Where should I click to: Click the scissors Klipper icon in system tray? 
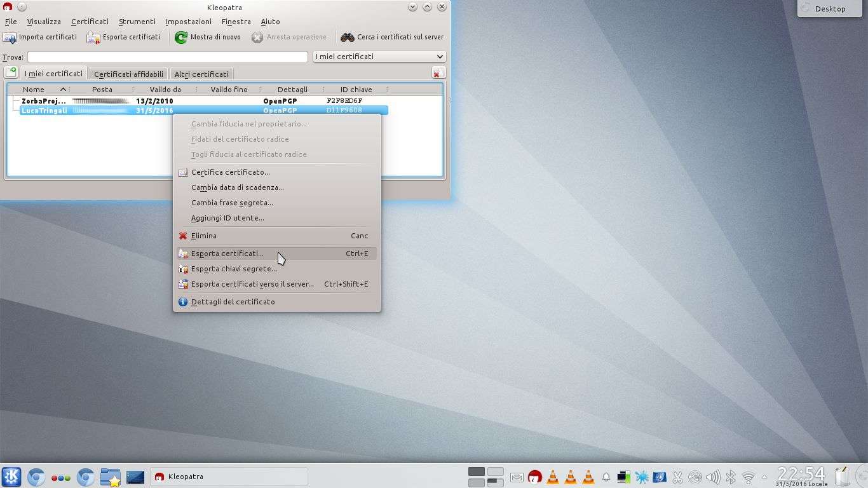click(677, 477)
